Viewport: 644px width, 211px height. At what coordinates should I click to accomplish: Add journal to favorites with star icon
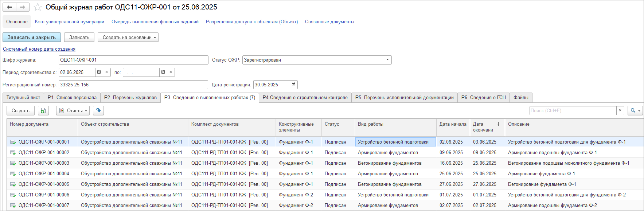pyautogui.click(x=38, y=7)
